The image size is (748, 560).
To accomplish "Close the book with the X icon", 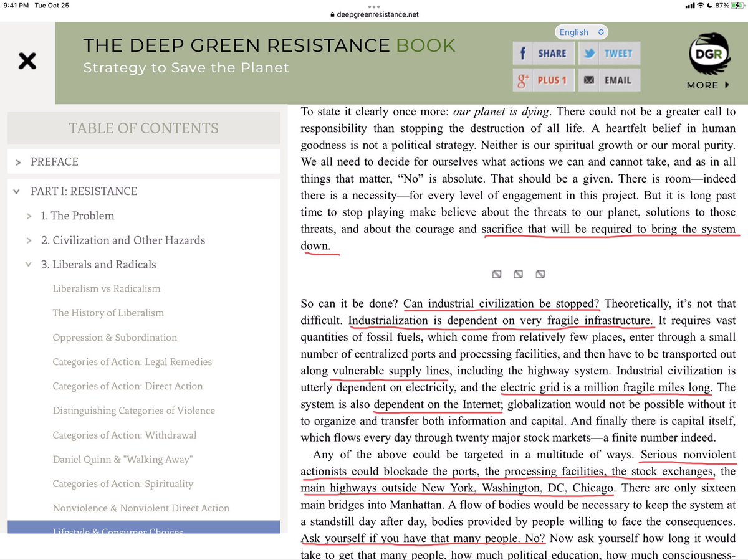I will [x=27, y=61].
